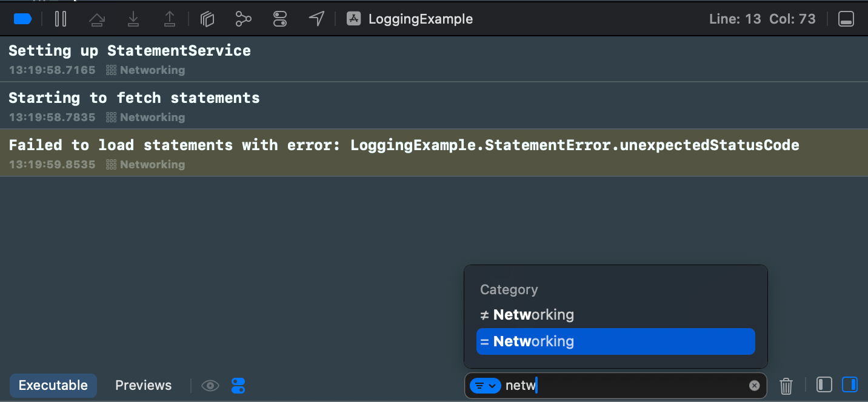Open the Debug View Hierarchy icon
This screenshot has height=402, width=868.
click(208, 19)
